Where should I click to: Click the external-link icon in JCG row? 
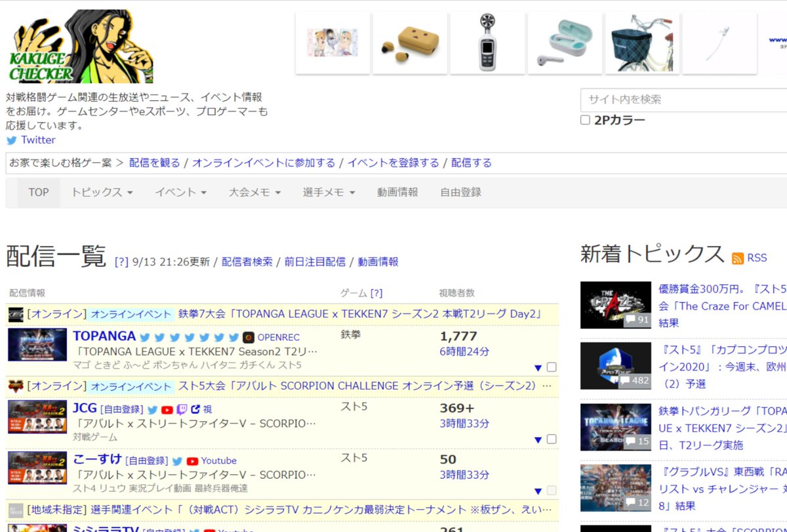[x=195, y=409]
